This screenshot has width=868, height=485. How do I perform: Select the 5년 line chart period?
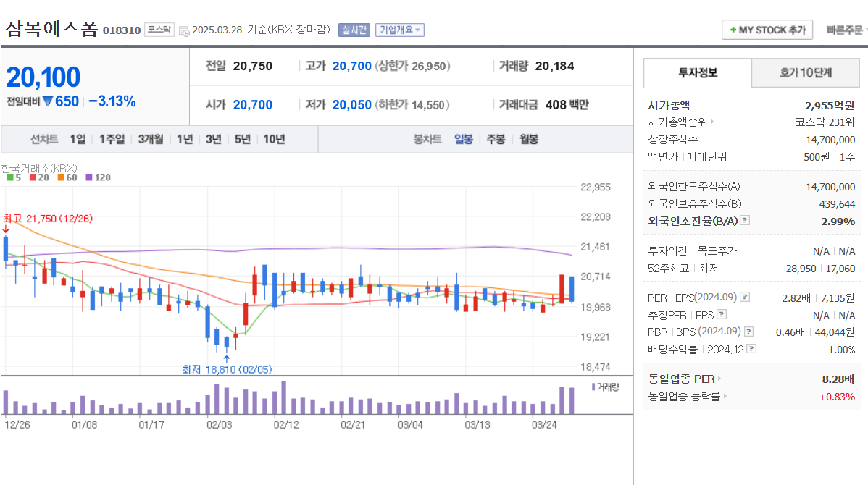(243, 139)
